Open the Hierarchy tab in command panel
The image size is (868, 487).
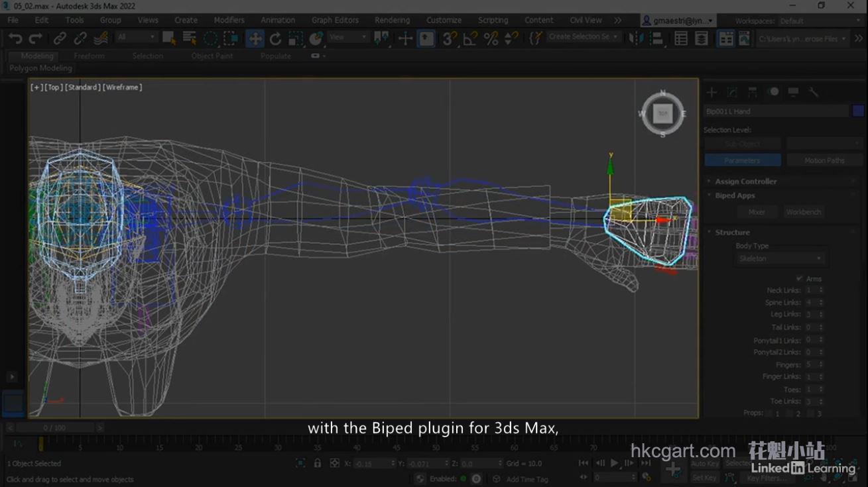pos(753,92)
